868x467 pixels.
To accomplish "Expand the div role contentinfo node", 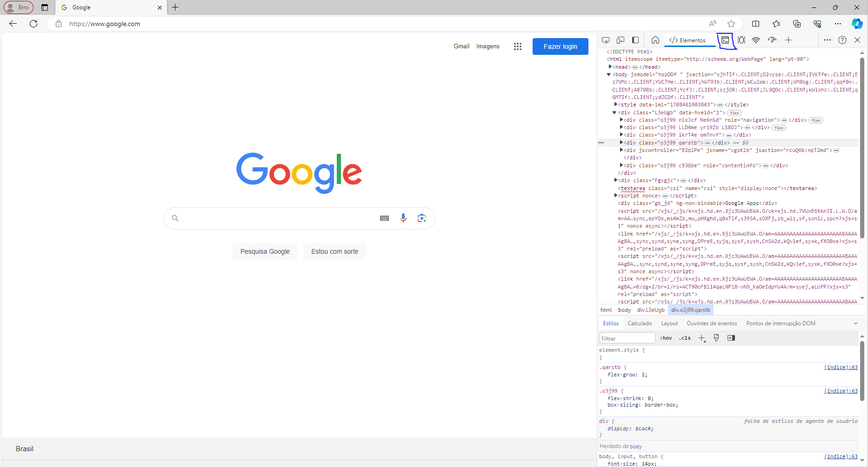I will (x=621, y=165).
